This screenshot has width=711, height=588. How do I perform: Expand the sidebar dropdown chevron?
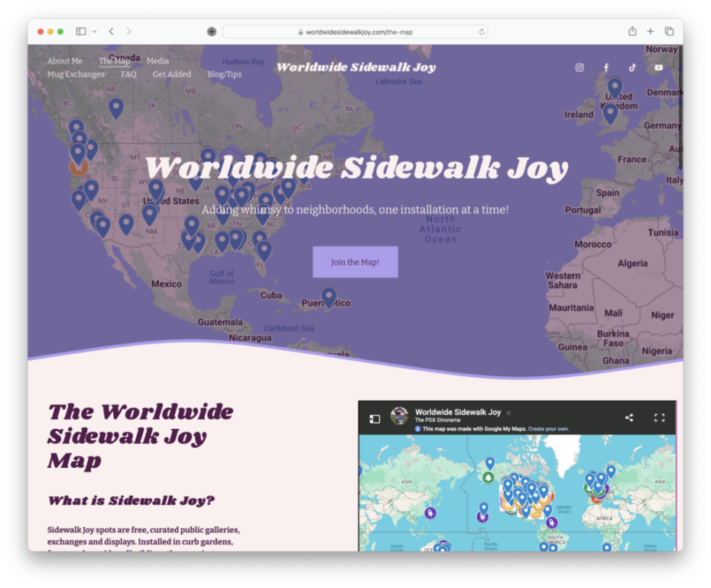(x=95, y=31)
